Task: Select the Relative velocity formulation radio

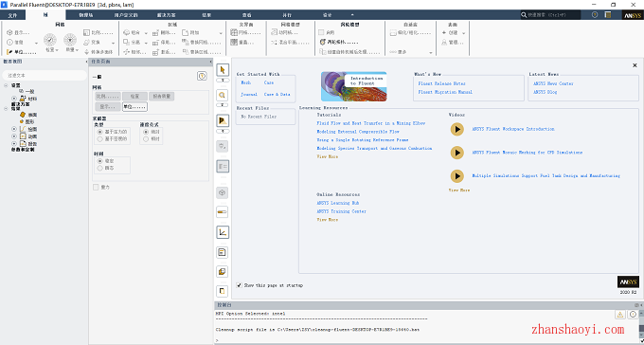Action: click(146, 139)
